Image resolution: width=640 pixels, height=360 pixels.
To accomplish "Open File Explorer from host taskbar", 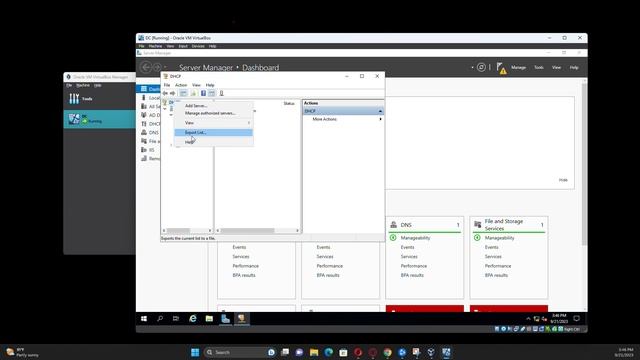I will pyautogui.click(x=314, y=352).
